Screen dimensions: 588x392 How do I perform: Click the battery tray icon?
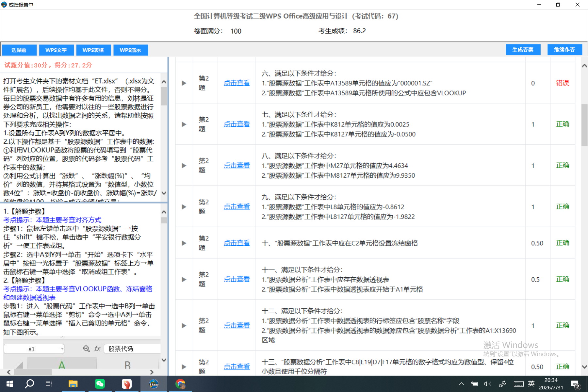[x=474, y=384]
